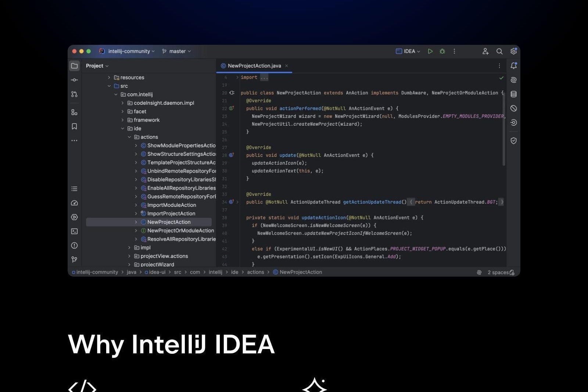Expand the resources folder
588x392 pixels.
[109, 78]
